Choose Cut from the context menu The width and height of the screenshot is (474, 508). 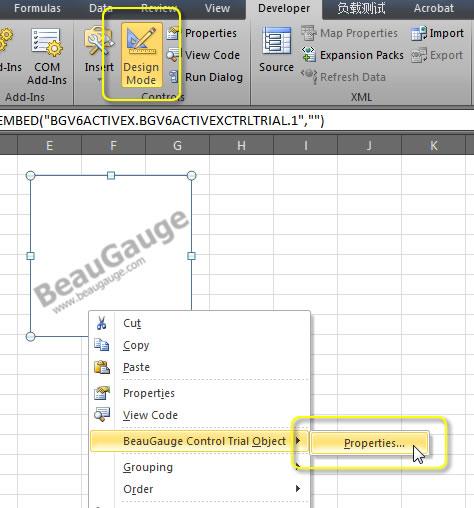tap(199, 323)
